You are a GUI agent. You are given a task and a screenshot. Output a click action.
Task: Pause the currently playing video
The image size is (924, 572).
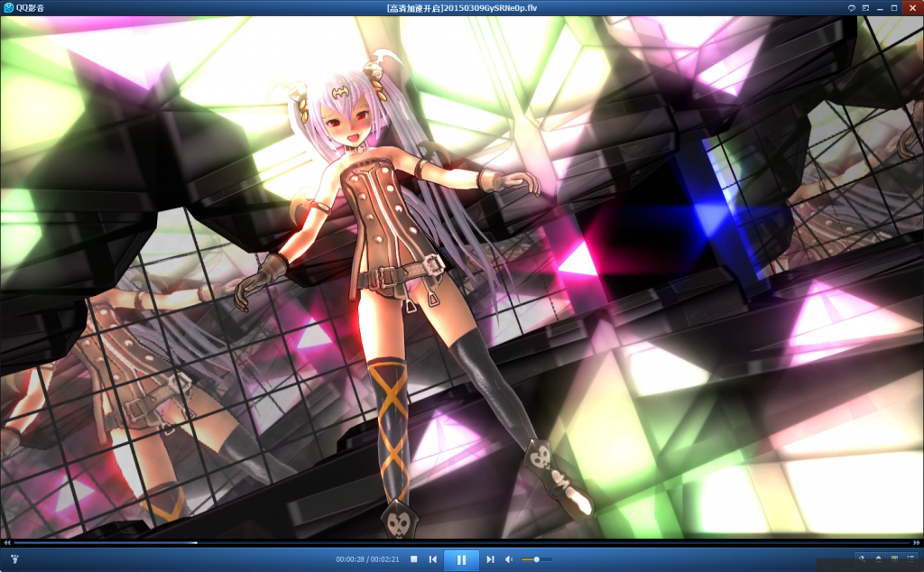point(461,558)
